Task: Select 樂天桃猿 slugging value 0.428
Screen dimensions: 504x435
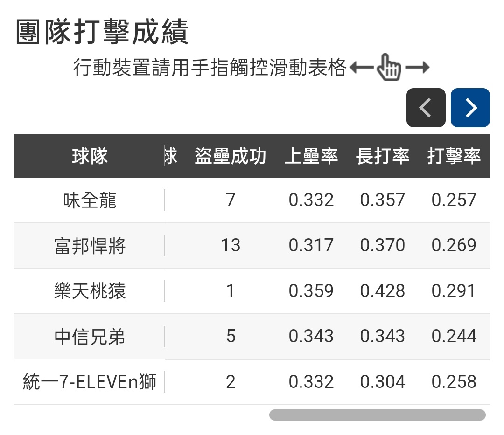Action: (x=383, y=291)
